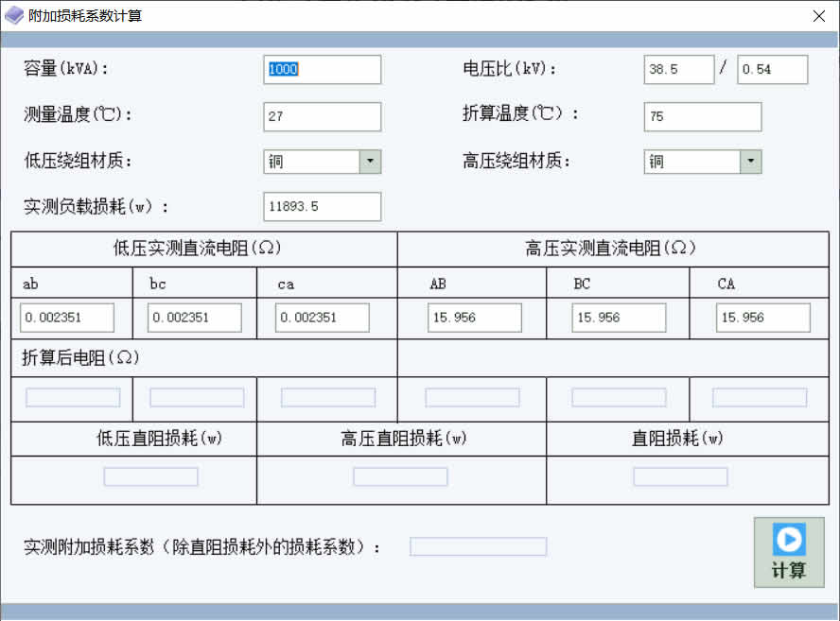
Task: Click the 高压直阻损耗(w) result field
Action: point(400,476)
